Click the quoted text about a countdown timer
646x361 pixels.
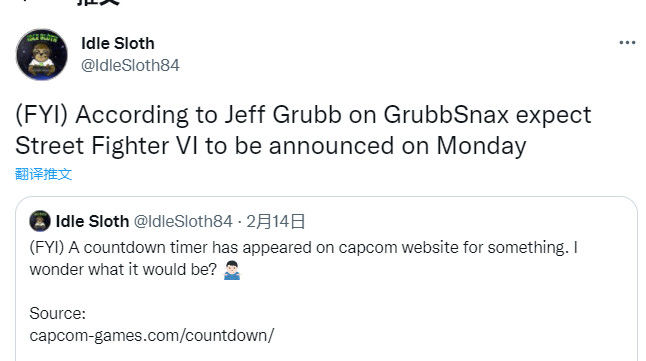[304, 248]
